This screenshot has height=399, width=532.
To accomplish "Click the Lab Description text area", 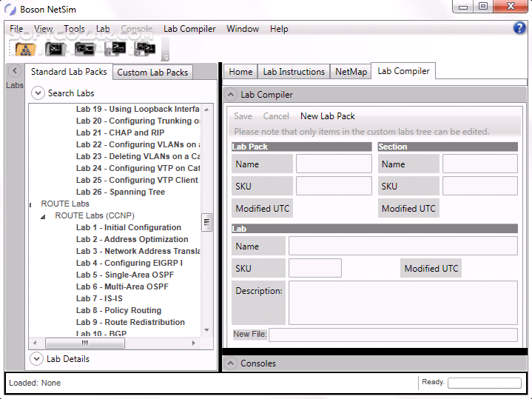I will click(403, 303).
